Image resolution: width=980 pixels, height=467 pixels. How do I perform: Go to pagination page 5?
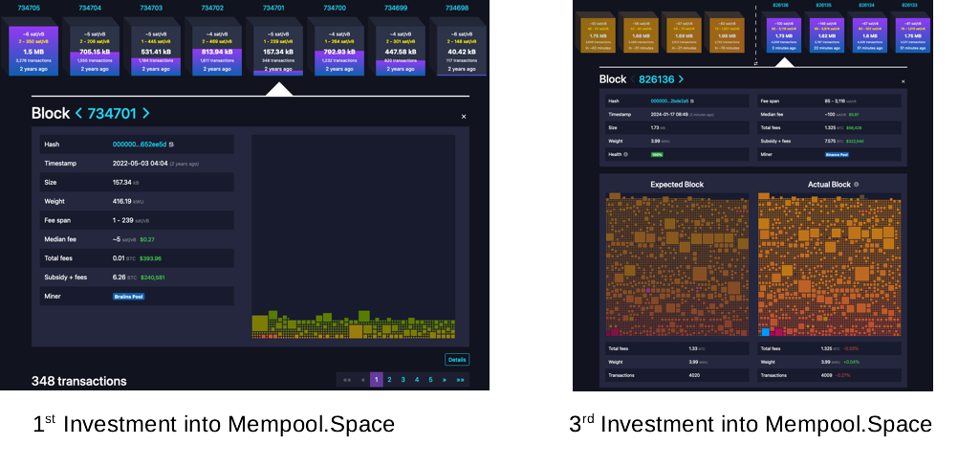(430, 380)
